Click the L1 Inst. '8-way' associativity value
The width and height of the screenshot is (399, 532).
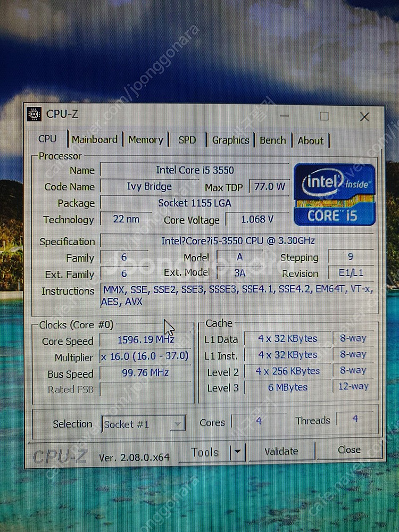pos(353,354)
